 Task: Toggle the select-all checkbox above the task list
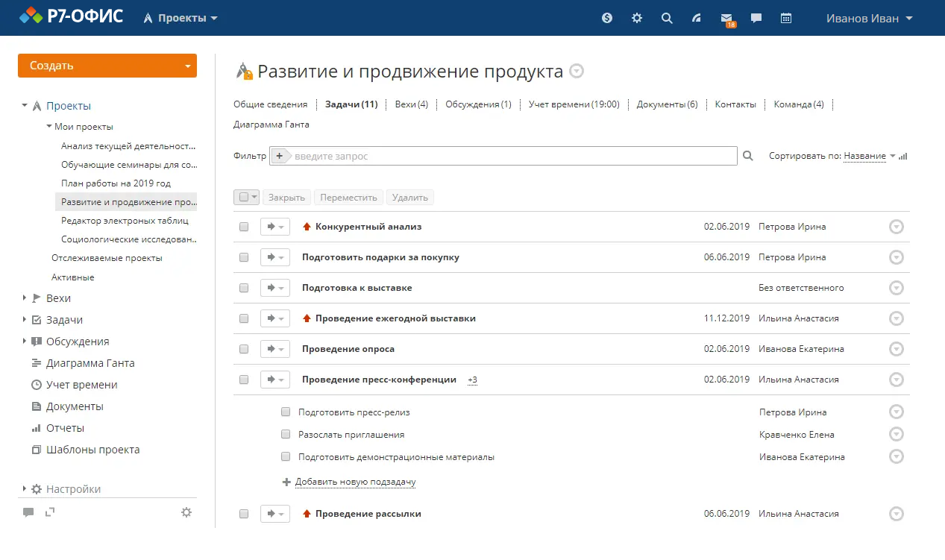click(242, 197)
